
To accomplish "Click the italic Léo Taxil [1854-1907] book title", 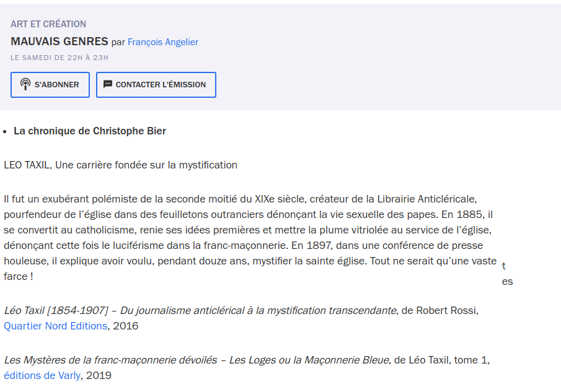I will 200,310.
